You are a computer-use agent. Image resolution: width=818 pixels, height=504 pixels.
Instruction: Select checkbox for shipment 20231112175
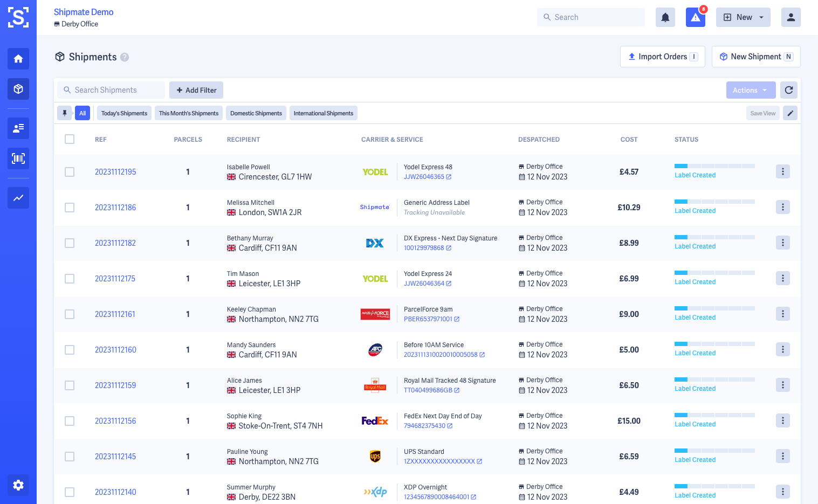(x=70, y=279)
